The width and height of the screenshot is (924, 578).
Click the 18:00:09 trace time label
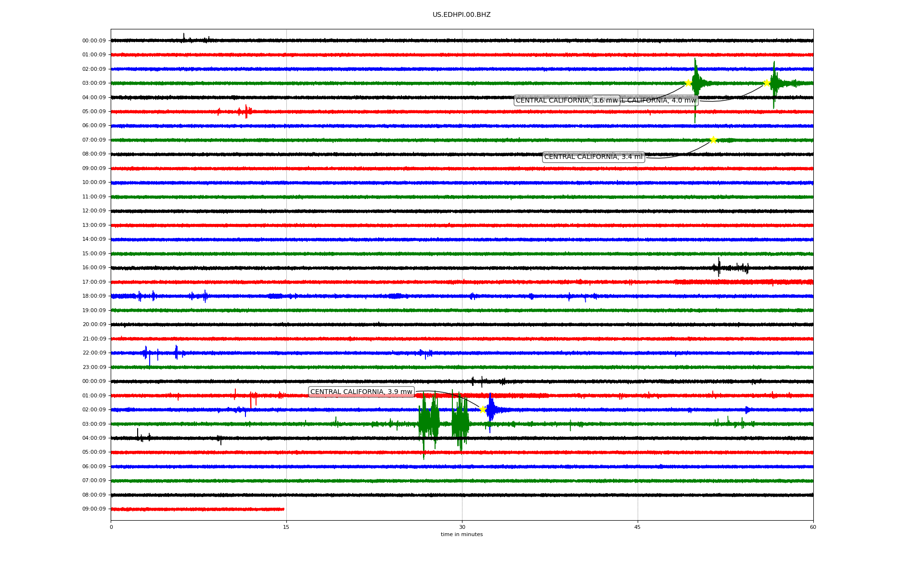tap(94, 296)
